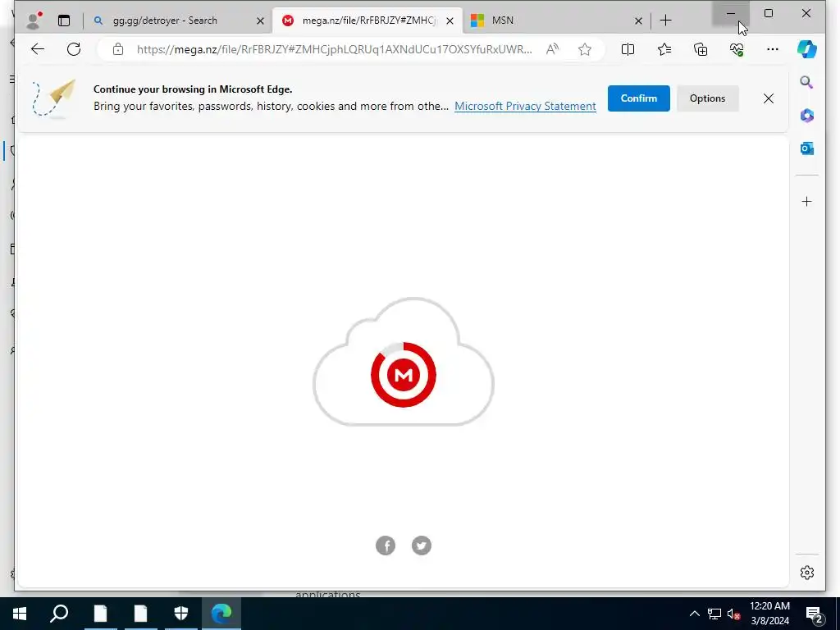The width and height of the screenshot is (840, 630).
Task: Go back to the previous page
Action: tap(38, 49)
